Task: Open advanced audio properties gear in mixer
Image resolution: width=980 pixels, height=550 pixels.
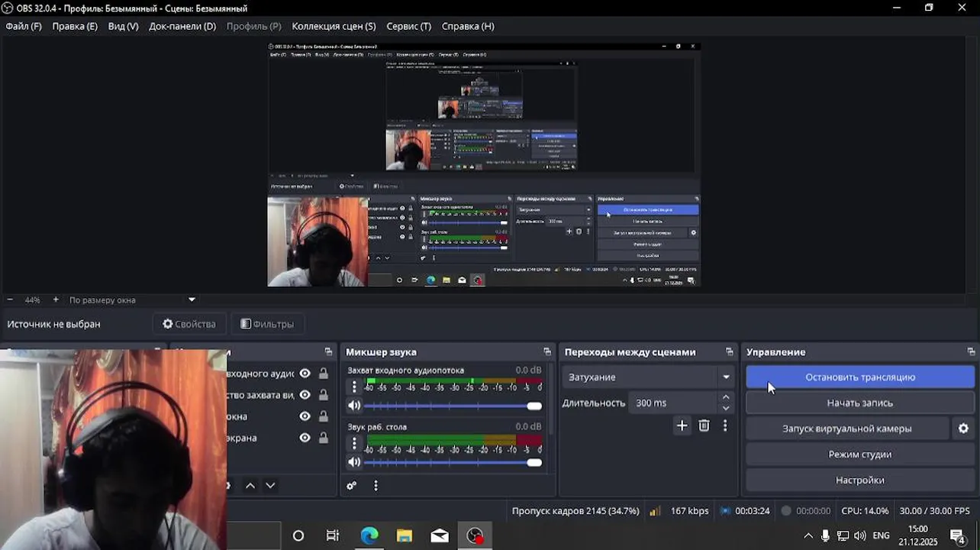Action: click(352, 486)
